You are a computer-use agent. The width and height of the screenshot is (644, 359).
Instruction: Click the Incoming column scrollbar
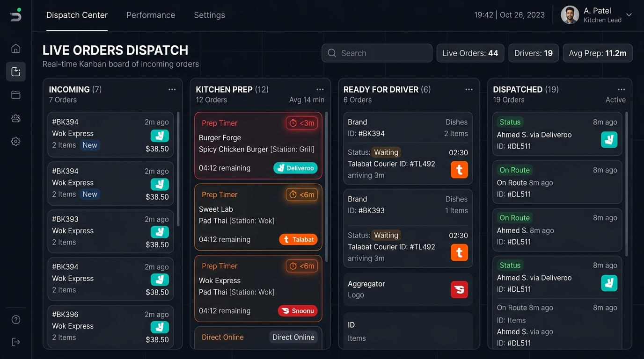pos(178,169)
